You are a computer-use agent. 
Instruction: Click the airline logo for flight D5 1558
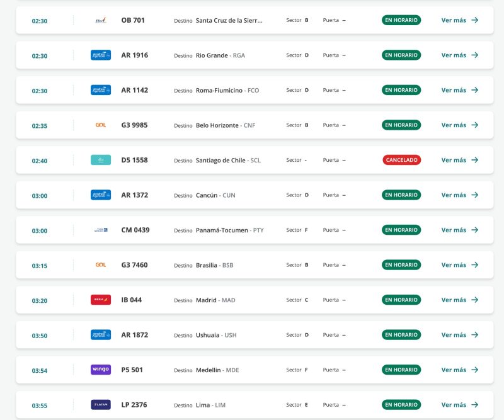tap(100, 160)
